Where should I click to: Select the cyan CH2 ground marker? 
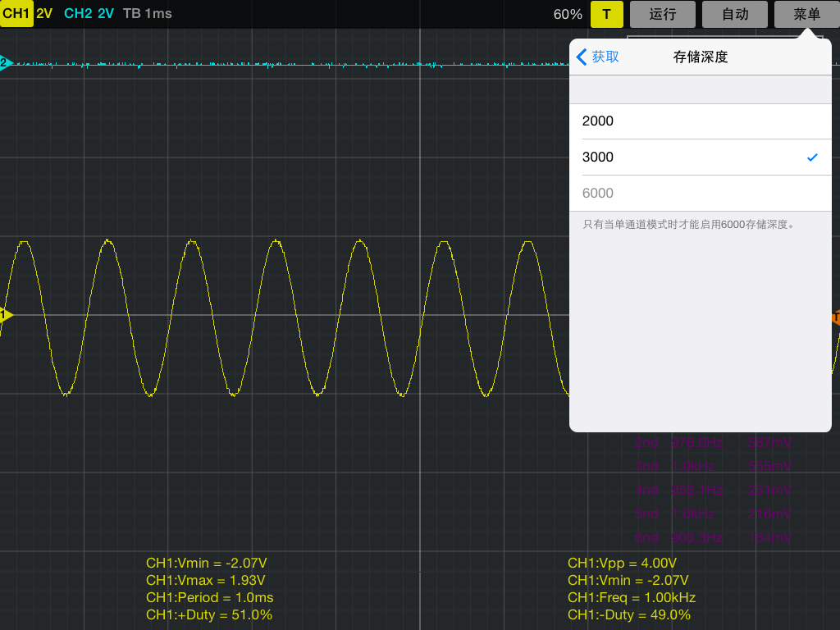pyautogui.click(x=6, y=63)
